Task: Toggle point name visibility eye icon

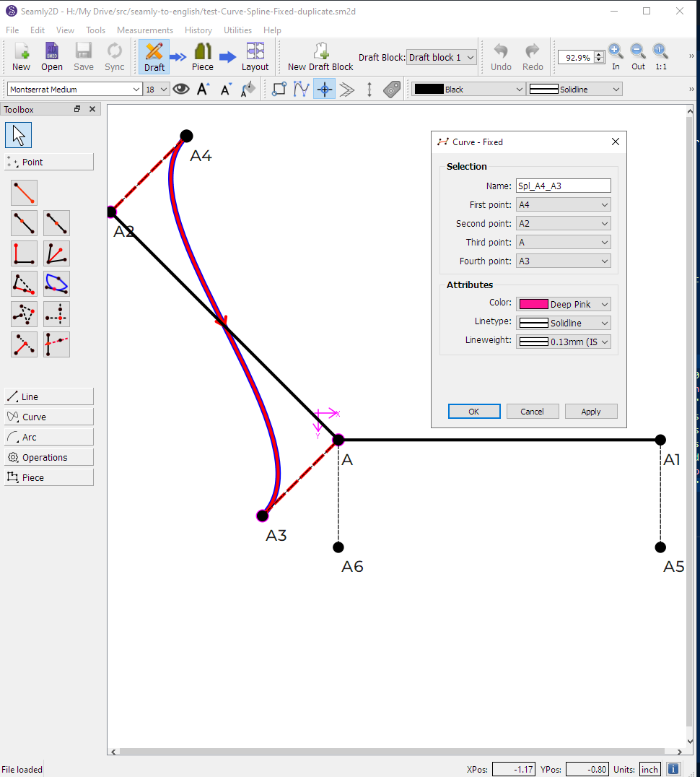Action: pyautogui.click(x=180, y=90)
